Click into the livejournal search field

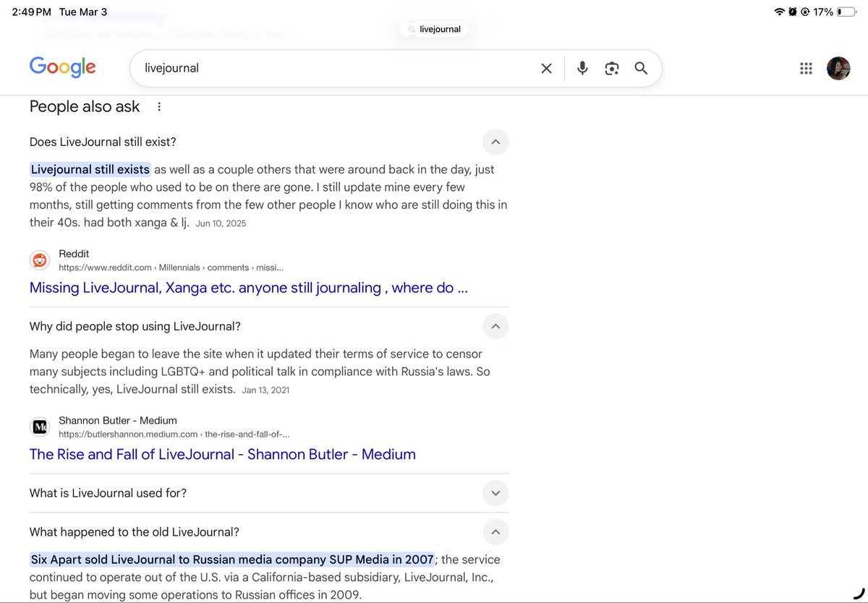click(336, 68)
